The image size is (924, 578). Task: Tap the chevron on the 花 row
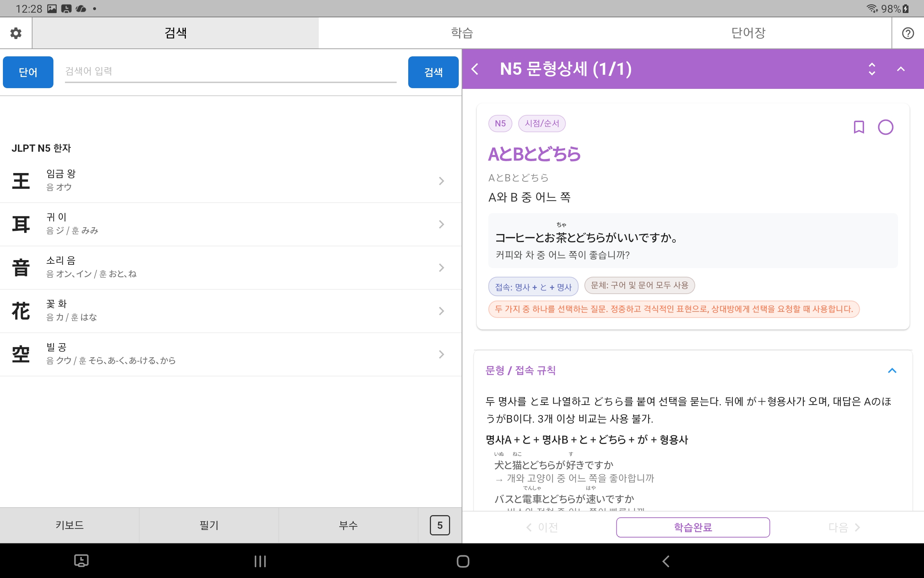click(441, 311)
